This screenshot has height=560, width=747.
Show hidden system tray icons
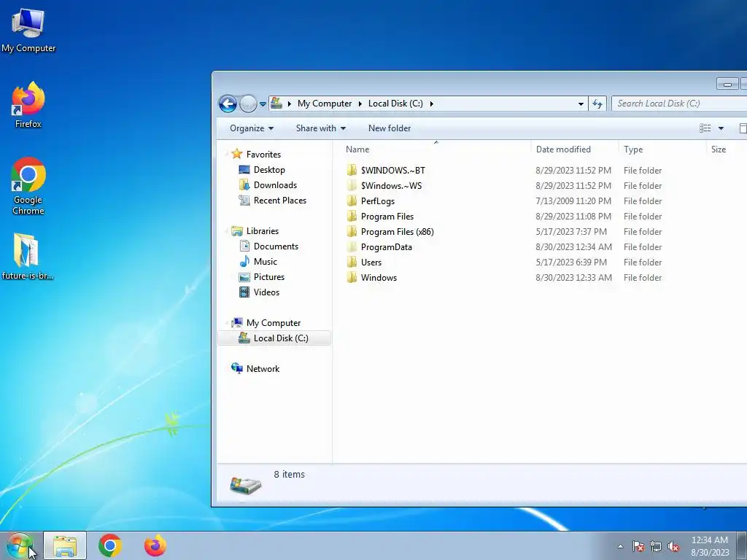pos(620,546)
